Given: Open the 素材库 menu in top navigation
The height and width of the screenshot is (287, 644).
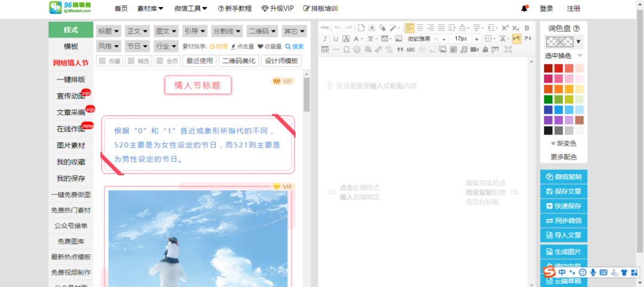Looking at the screenshot, I should click(150, 8).
